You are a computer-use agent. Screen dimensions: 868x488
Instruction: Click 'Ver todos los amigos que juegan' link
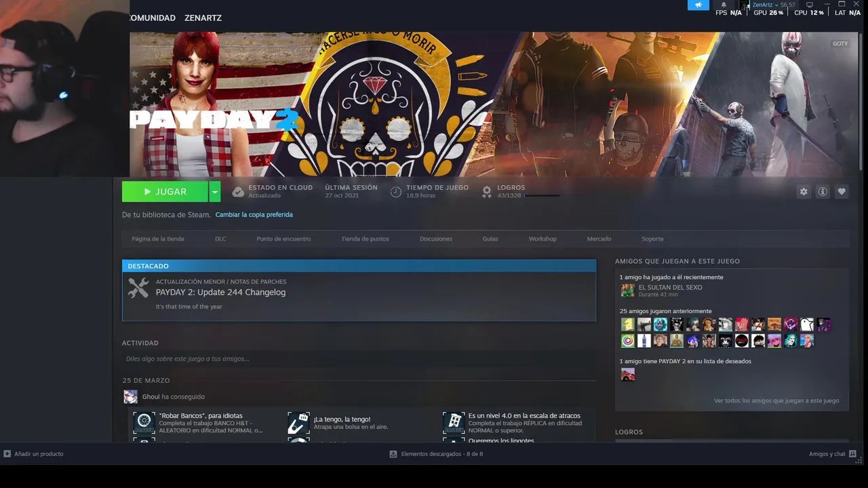[776, 401]
